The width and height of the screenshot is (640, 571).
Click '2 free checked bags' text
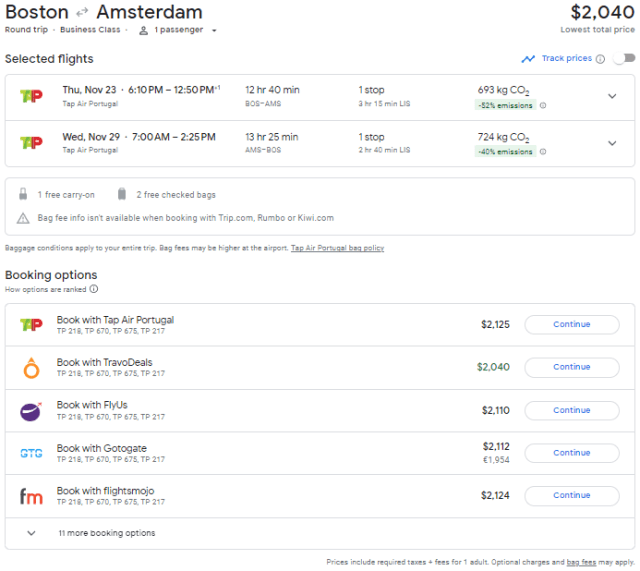tap(176, 195)
